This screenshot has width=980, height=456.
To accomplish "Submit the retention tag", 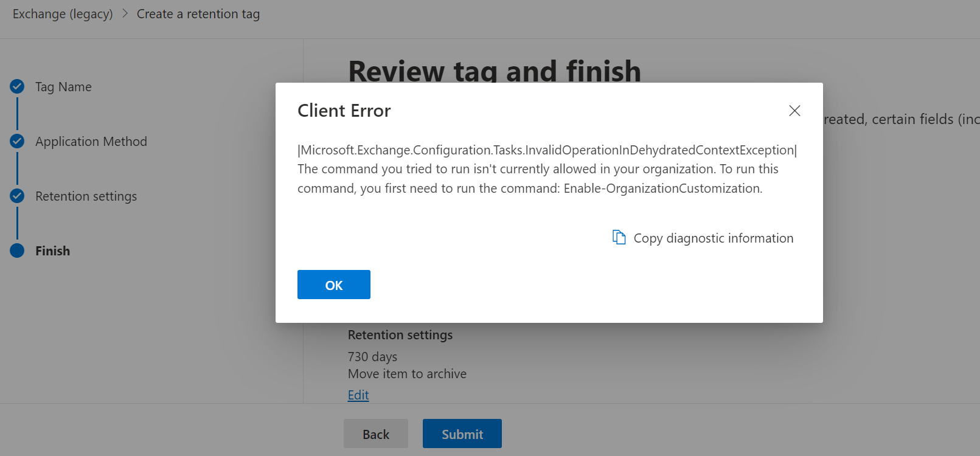I will (462, 434).
